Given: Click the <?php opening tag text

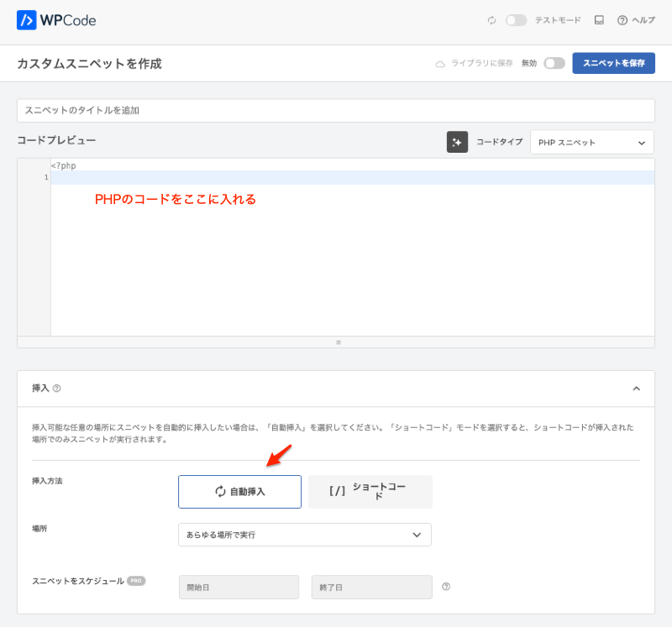Looking at the screenshot, I should 64,165.
